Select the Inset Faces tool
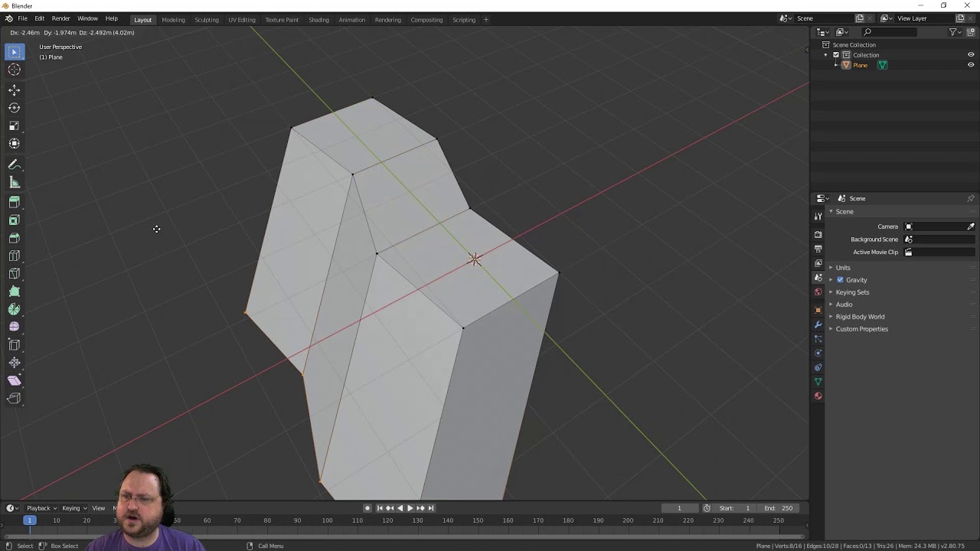This screenshot has height=551, width=980. [x=14, y=220]
